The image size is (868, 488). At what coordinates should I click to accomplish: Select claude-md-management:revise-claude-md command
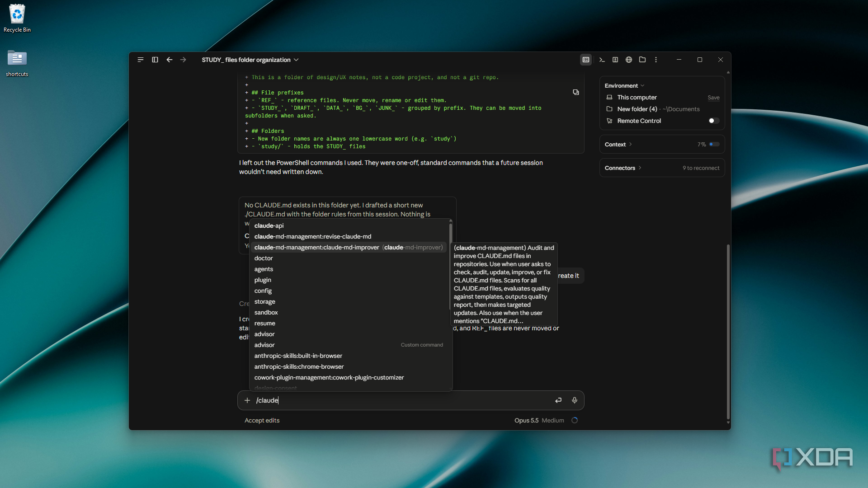click(x=349, y=236)
